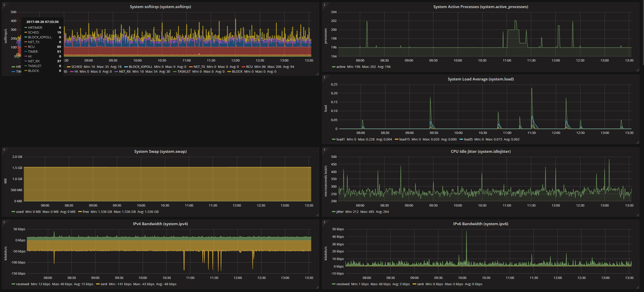
Task: Click resize handle of System Swap panel
Action: 317,215
